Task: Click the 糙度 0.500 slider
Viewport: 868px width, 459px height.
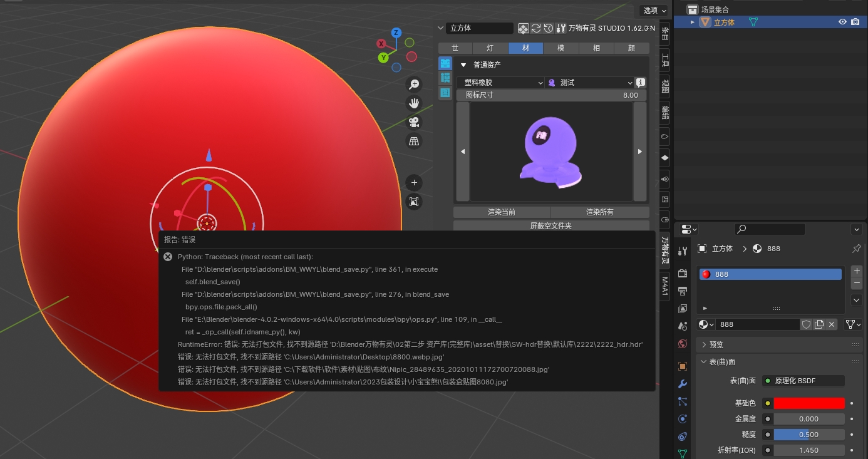Action: (x=809, y=435)
